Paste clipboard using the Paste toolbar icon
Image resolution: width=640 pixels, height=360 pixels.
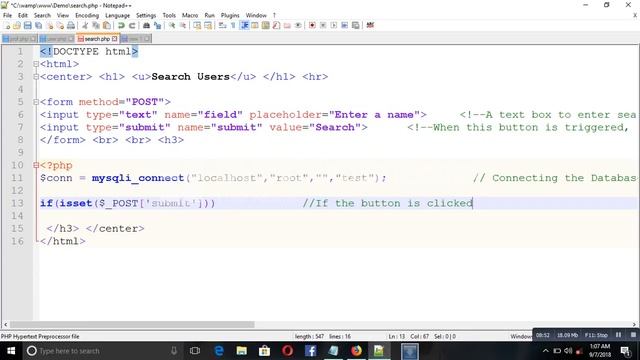tap(107, 25)
